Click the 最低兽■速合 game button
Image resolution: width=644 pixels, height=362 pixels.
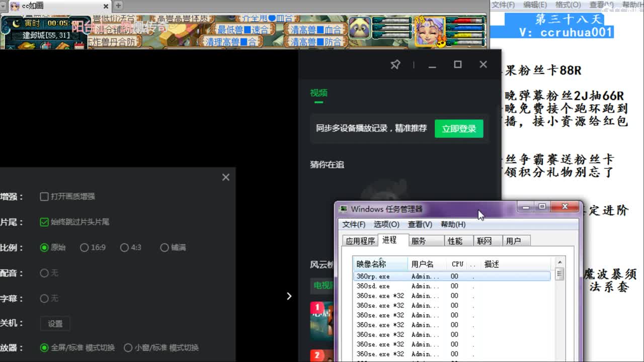243,29
